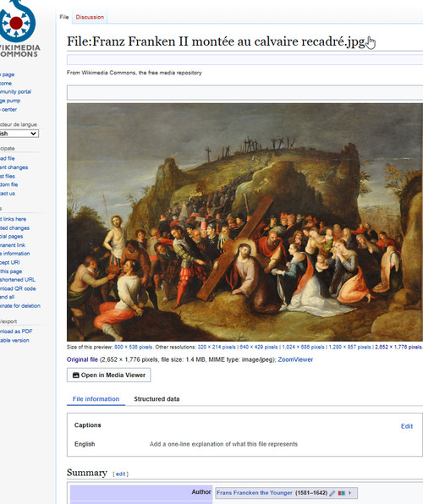Image resolution: width=423 pixels, height=504 pixels.
Task: Open the Original file link
Action: point(82,359)
